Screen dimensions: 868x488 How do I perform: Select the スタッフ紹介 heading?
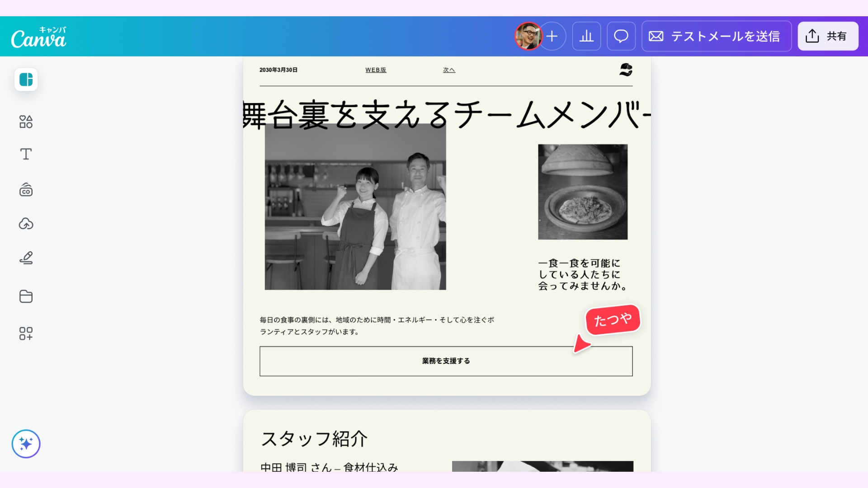(314, 439)
